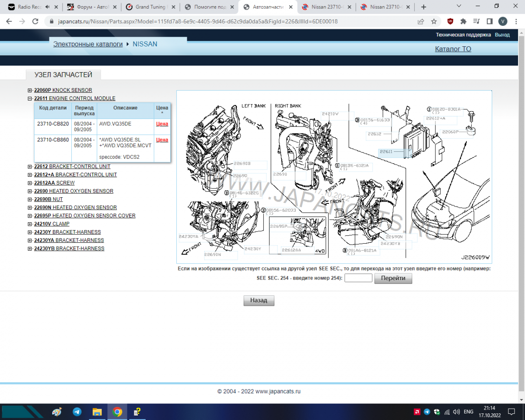Reload the japancats page
The height and width of the screenshot is (420, 525).
click(35, 21)
